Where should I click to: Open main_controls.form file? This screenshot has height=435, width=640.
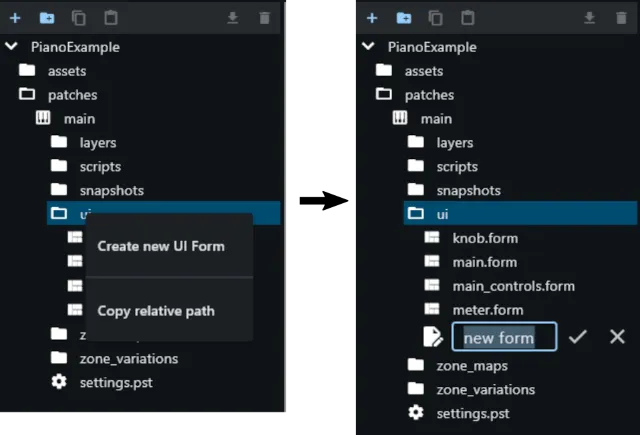(500, 286)
